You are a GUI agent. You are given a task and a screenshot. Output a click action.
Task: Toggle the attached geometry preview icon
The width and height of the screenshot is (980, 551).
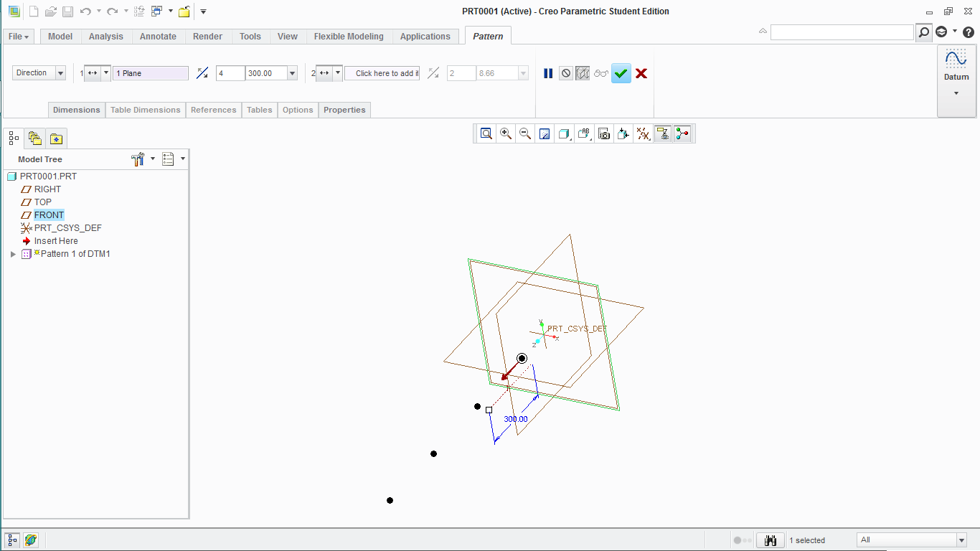pos(583,73)
